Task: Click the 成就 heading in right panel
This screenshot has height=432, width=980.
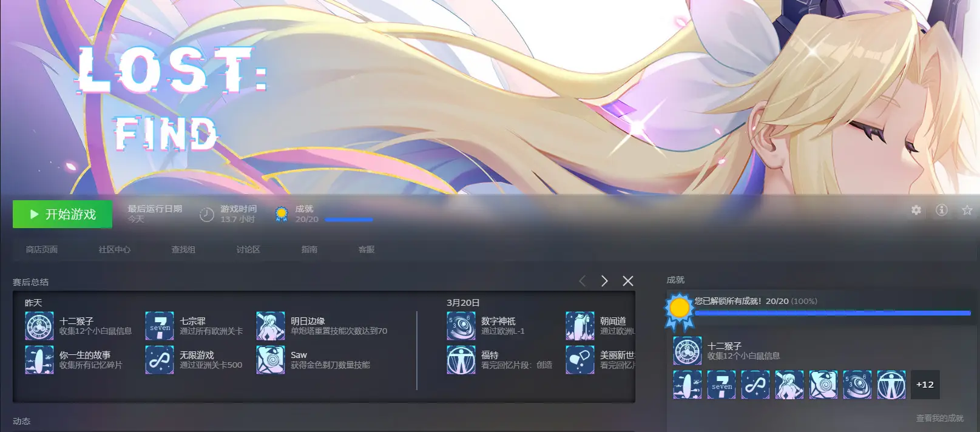Action: click(675, 280)
